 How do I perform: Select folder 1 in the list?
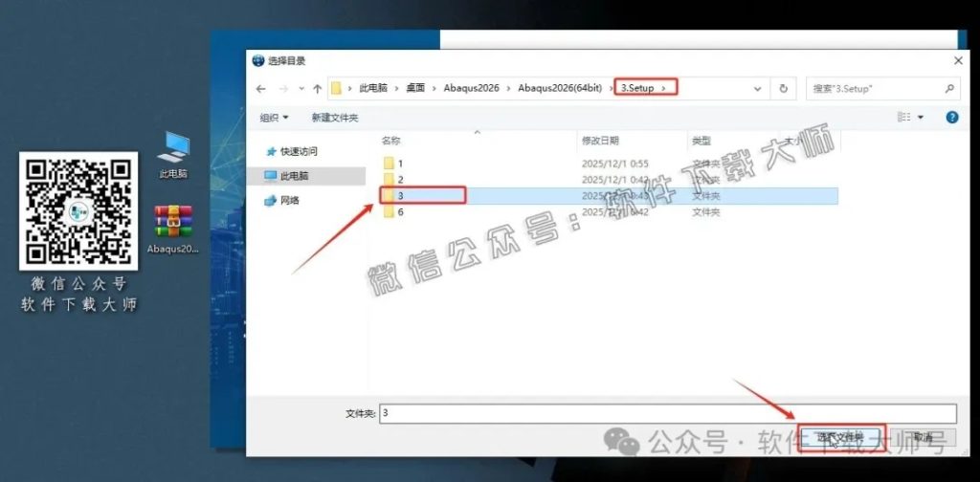click(609, 164)
